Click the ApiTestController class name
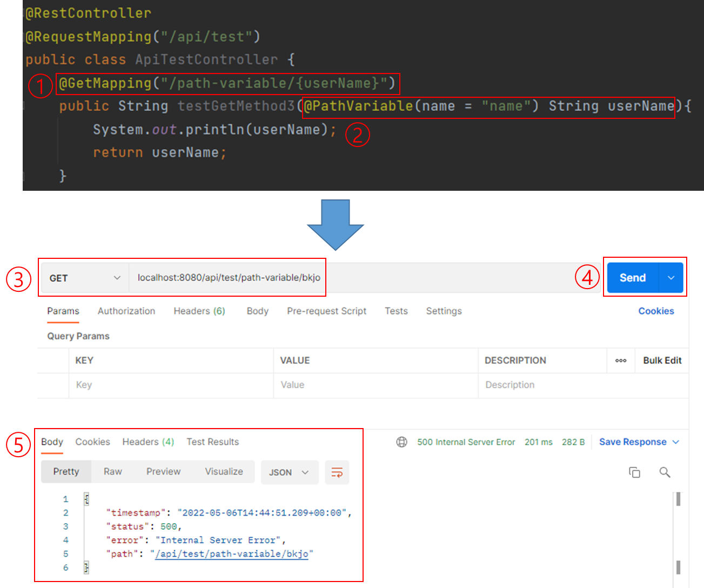This screenshot has height=588, width=704. coord(206,59)
